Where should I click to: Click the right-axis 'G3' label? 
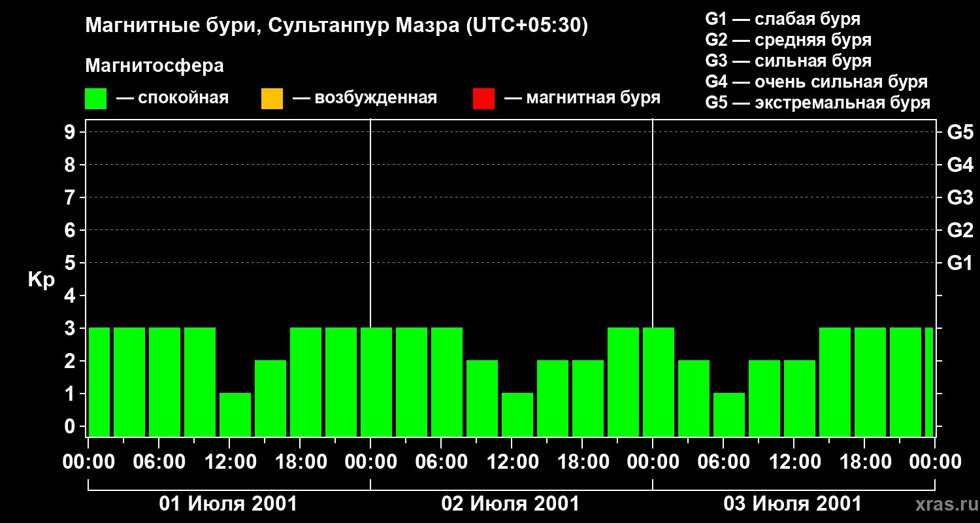point(960,197)
